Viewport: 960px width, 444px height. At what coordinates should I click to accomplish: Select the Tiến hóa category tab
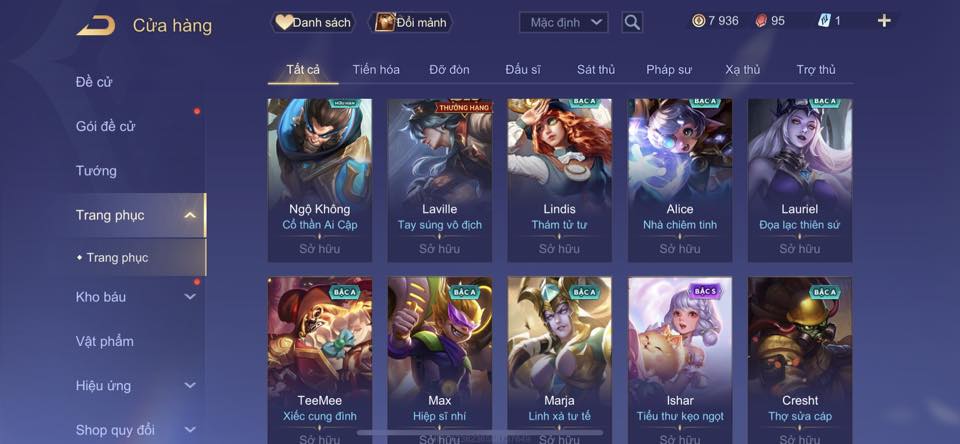376,70
